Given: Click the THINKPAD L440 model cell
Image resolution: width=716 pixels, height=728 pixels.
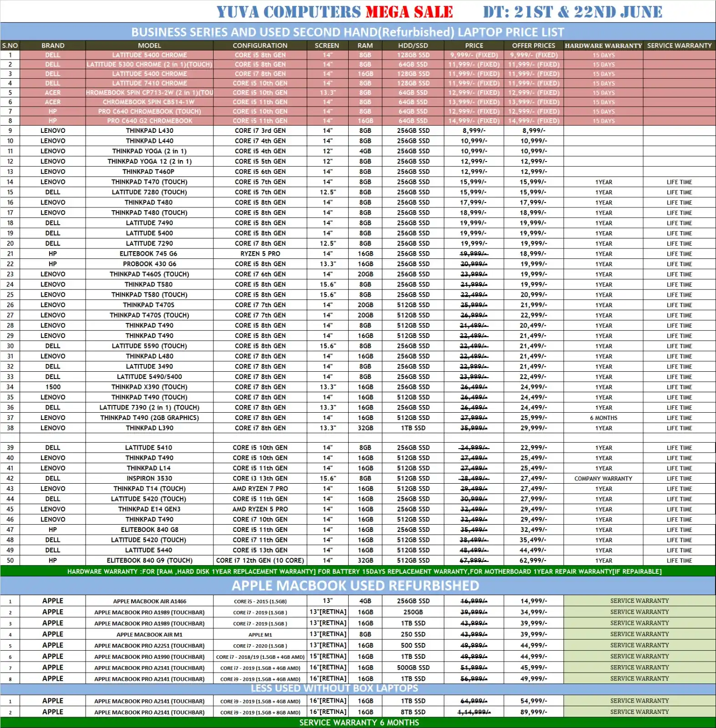Looking at the screenshot, I should (149, 141).
